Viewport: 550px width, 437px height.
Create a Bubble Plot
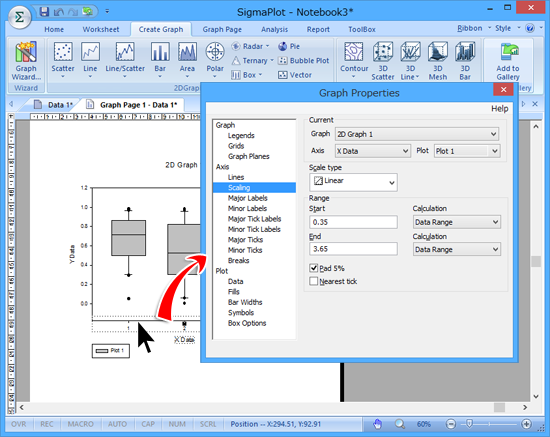(304, 61)
